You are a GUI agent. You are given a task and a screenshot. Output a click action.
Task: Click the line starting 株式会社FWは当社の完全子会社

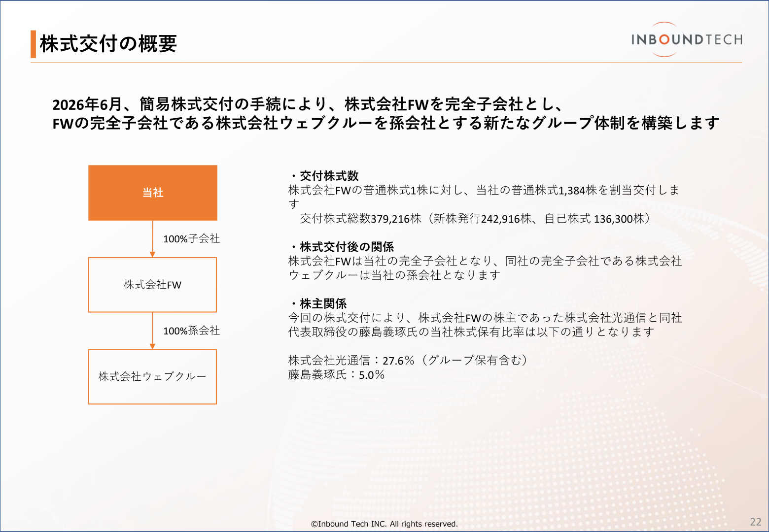[485, 261]
